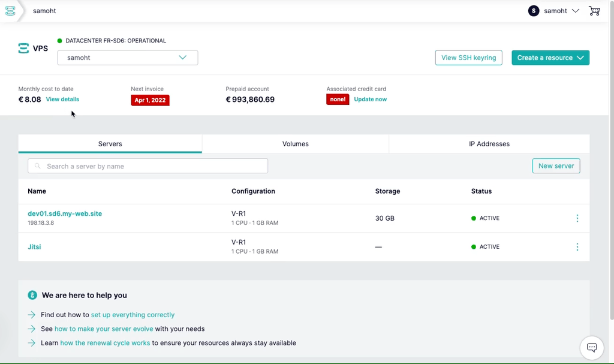Image resolution: width=614 pixels, height=364 pixels.
Task: Focus the Search a server by name field
Action: 148,166
